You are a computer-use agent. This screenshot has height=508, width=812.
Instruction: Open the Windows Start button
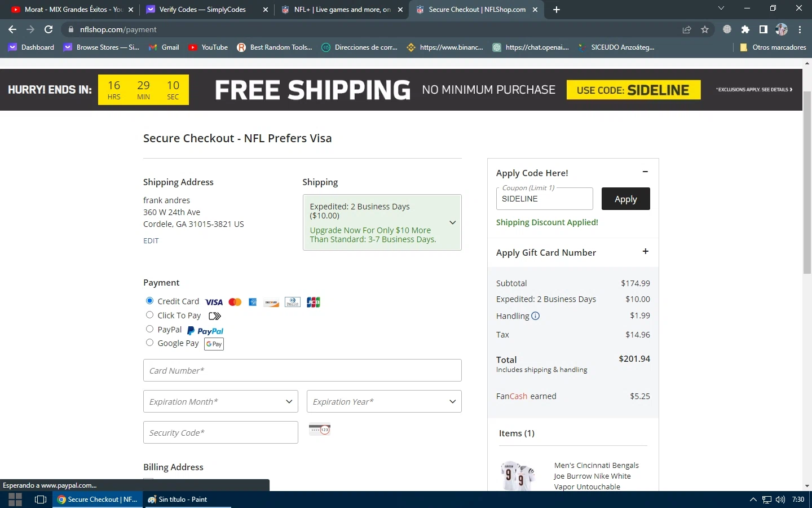click(x=15, y=500)
